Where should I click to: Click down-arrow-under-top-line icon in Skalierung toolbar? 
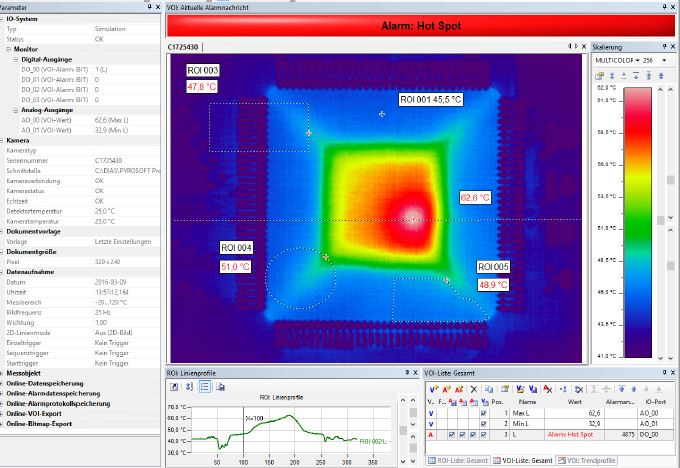pyautogui.click(x=636, y=76)
